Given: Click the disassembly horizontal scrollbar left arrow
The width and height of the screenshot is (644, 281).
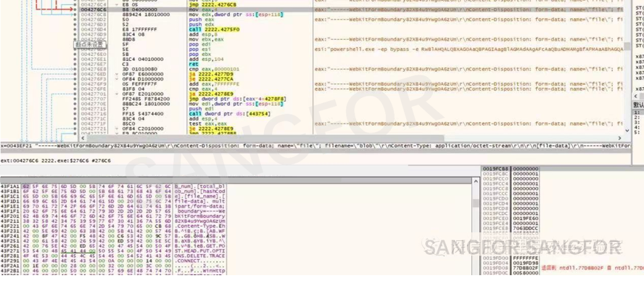Looking at the screenshot, I should (4, 138).
